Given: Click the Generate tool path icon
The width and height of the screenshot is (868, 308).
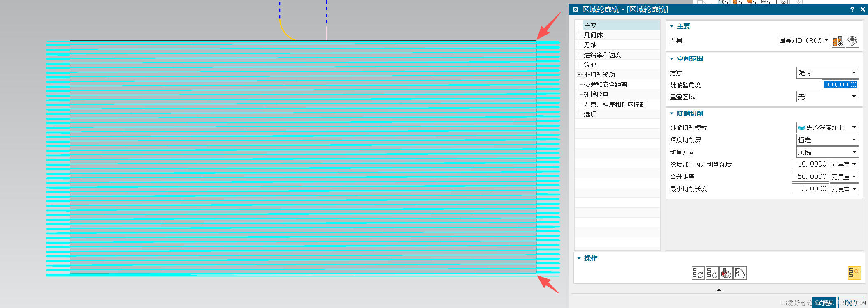Looking at the screenshot, I should [698, 273].
